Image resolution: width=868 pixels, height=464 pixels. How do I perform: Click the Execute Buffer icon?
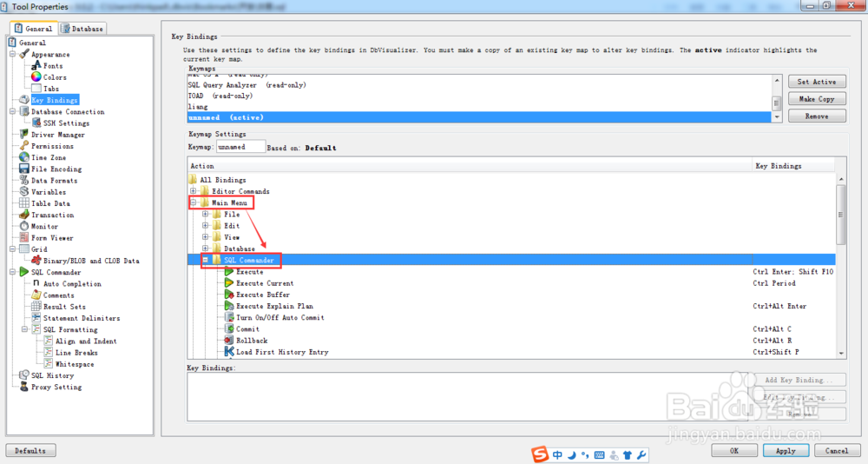point(228,295)
